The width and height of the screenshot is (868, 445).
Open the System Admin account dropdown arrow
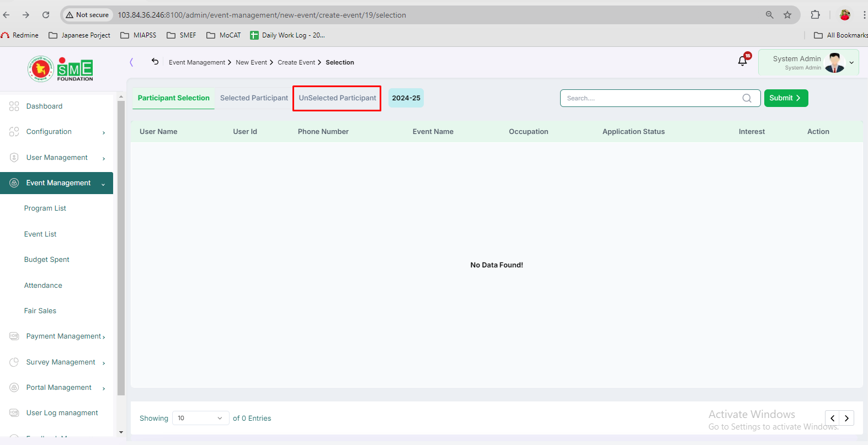[851, 63]
